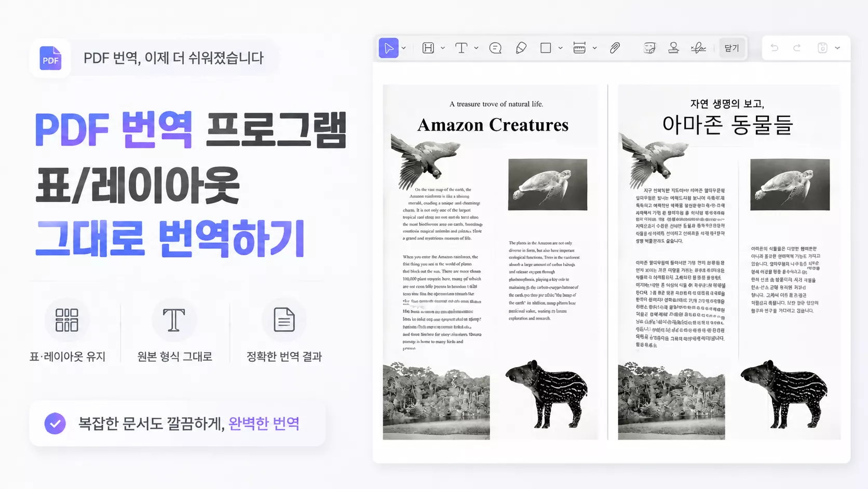
Task: Expand the save options dropdown arrow
Action: coord(837,48)
